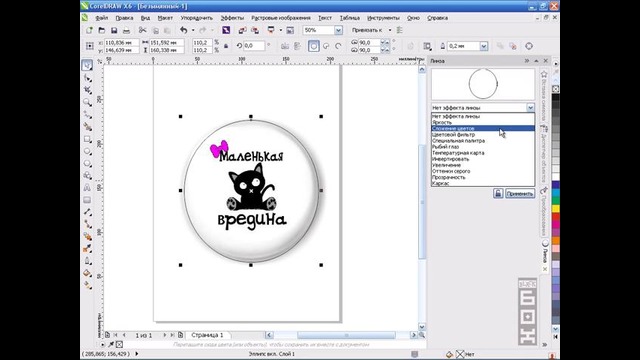This screenshot has height=360, width=640.
Task: Select Arc shape mode button
Action: pyautogui.click(x=338, y=46)
